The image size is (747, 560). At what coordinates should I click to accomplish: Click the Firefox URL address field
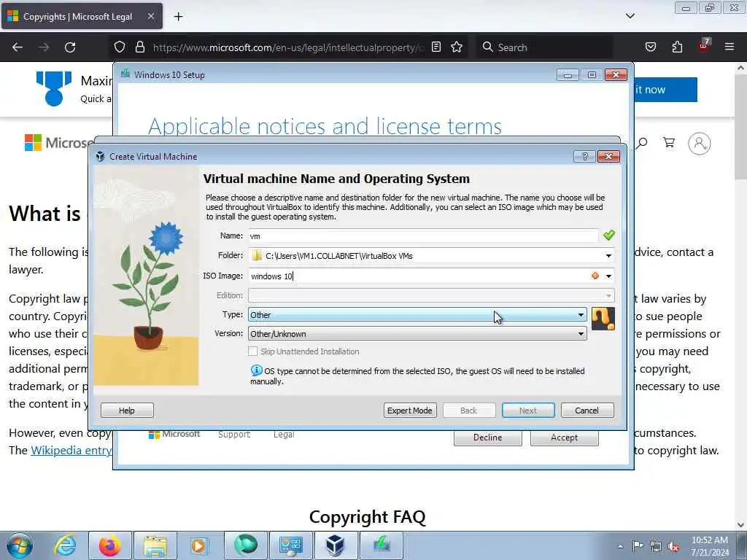[x=288, y=47]
